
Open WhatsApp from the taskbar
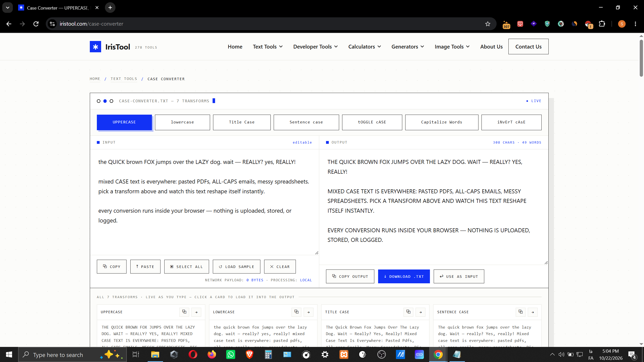click(231, 355)
